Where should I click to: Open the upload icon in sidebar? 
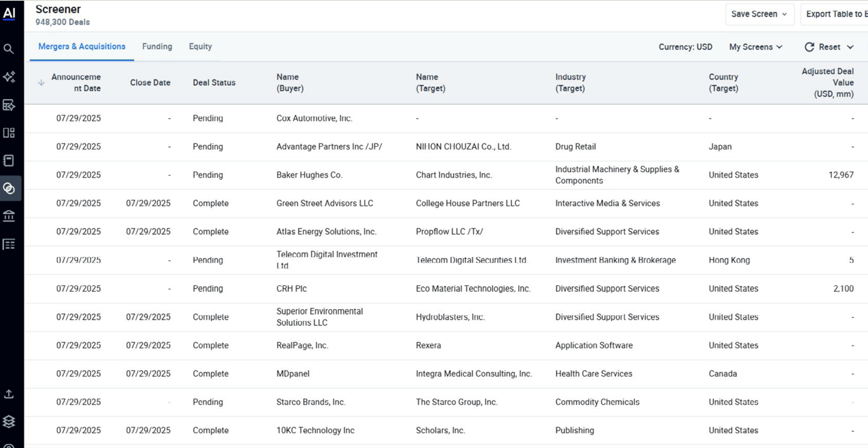tap(9, 394)
